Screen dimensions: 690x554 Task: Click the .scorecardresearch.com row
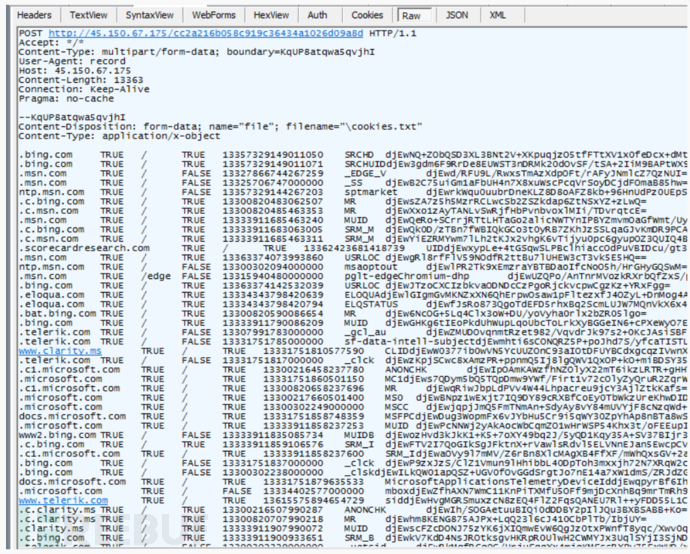pos(353,248)
